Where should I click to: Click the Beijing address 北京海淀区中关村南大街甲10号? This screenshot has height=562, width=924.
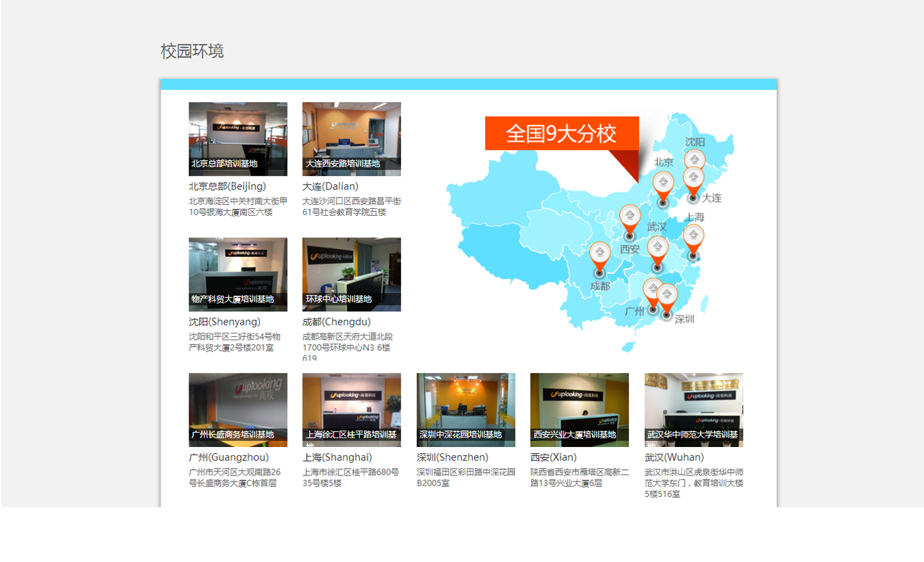click(238, 206)
